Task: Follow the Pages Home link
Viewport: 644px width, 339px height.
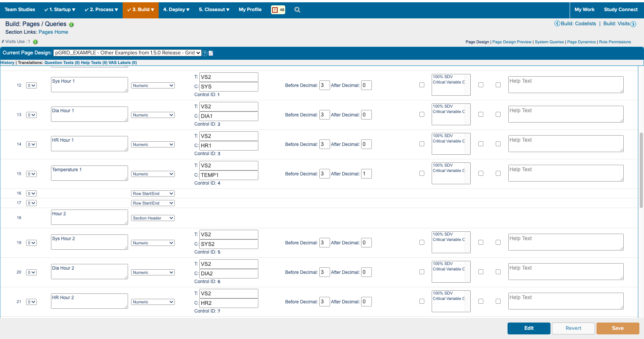Action: (x=53, y=32)
